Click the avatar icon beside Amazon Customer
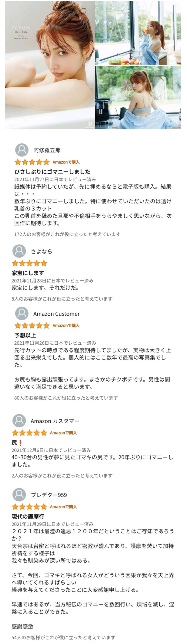 pyautogui.click(x=22, y=314)
